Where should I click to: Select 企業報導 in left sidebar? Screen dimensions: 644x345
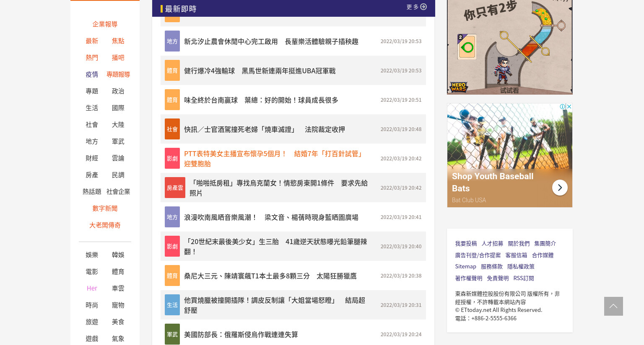[x=105, y=24]
